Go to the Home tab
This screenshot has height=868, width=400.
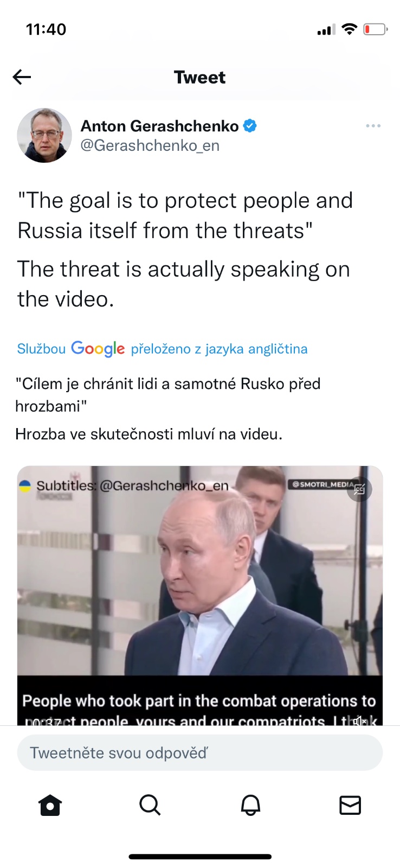pyautogui.click(x=50, y=805)
